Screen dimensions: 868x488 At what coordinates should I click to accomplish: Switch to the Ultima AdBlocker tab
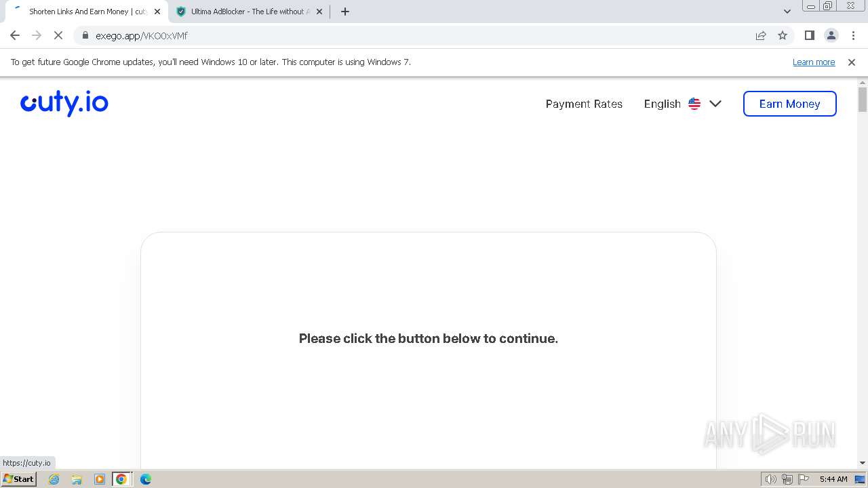[249, 12]
